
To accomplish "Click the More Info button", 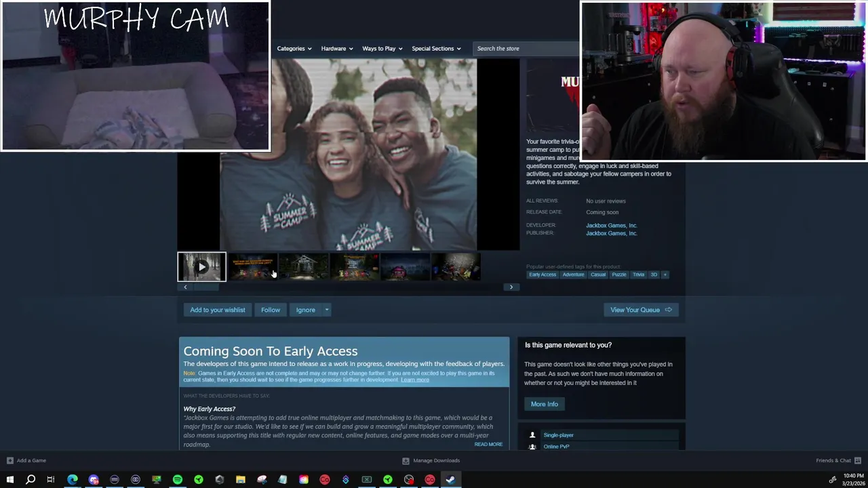I will point(545,404).
